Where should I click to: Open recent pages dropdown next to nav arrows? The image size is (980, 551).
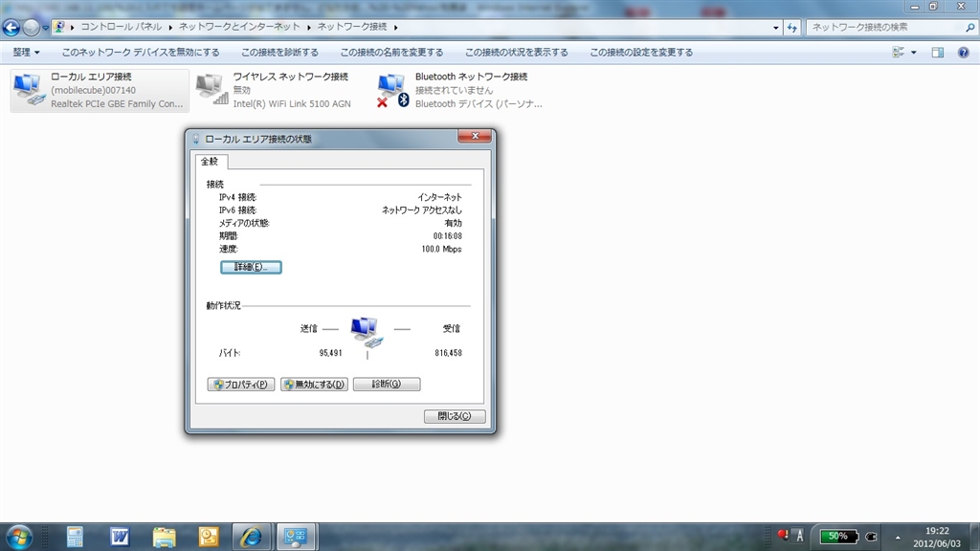(x=45, y=28)
